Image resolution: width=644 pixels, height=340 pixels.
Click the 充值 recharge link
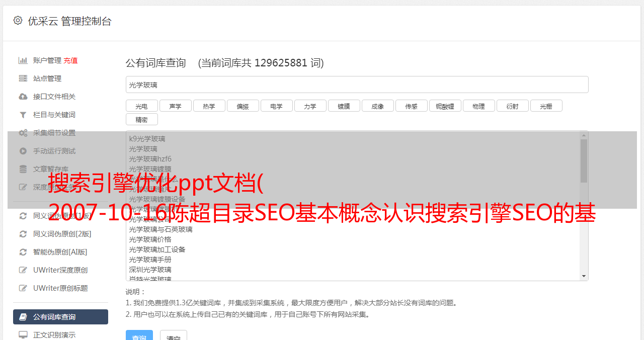pyautogui.click(x=70, y=60)
